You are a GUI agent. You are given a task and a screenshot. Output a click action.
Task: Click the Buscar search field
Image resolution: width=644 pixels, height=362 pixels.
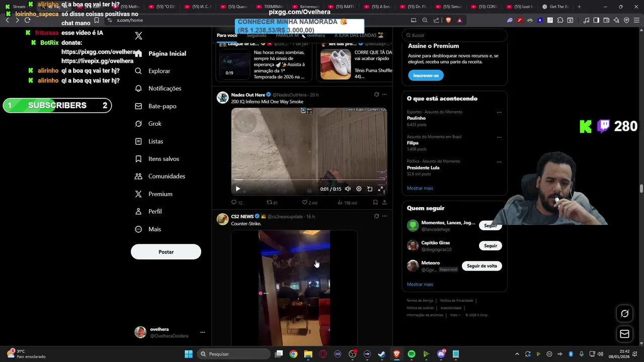click(x=454, y=35)
